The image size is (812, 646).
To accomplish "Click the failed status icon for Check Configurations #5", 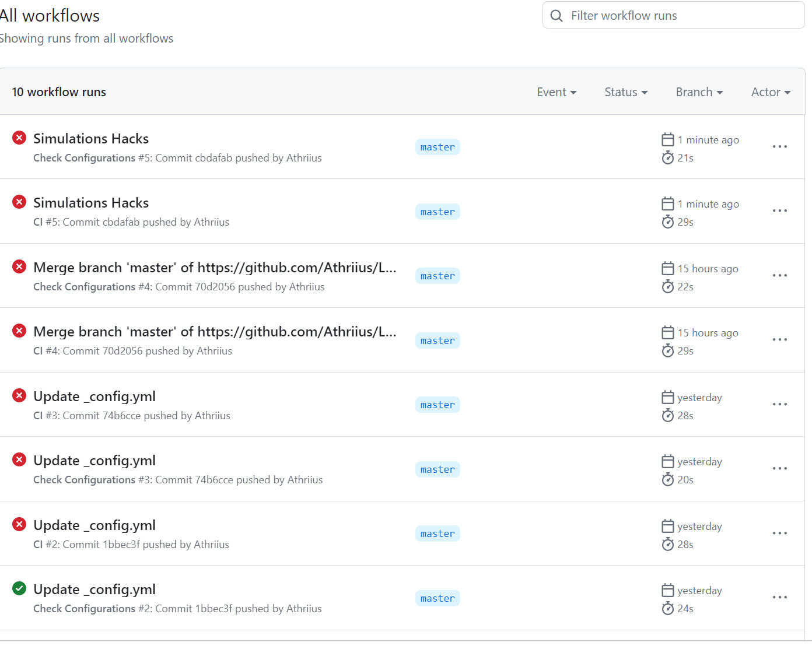I will [19, 138].
